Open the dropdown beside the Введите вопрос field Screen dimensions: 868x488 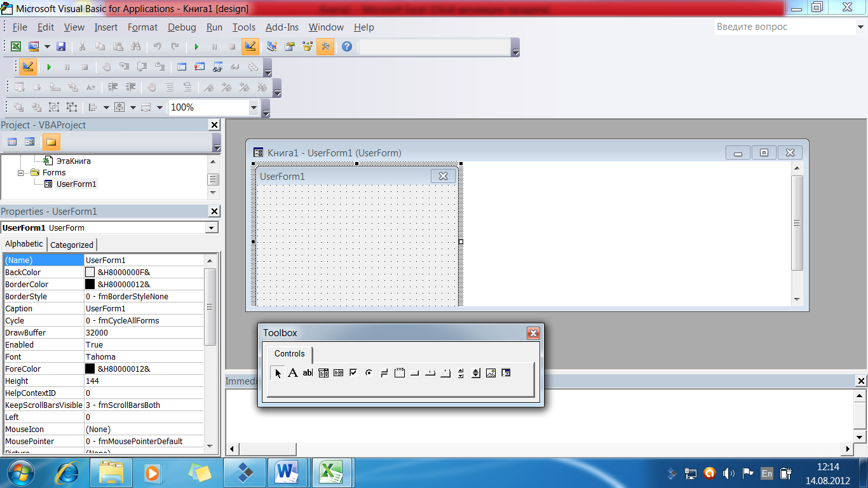point(860,27)
